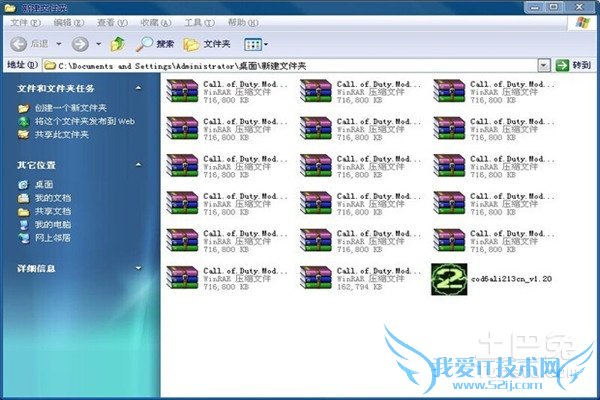The height and width of the screenshot is (400, 600).
Task: Collapse the 文件和文件夹任务 section
Action: point(139,88)
